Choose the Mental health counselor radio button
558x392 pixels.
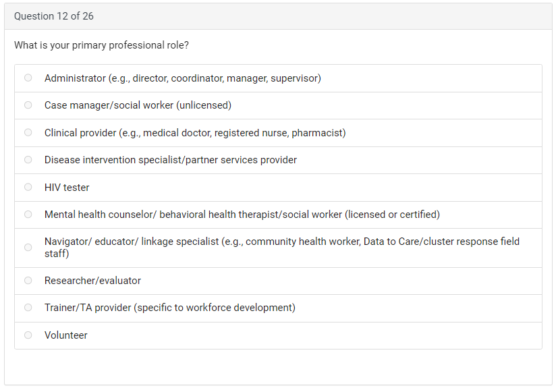(x=28, y=215)
